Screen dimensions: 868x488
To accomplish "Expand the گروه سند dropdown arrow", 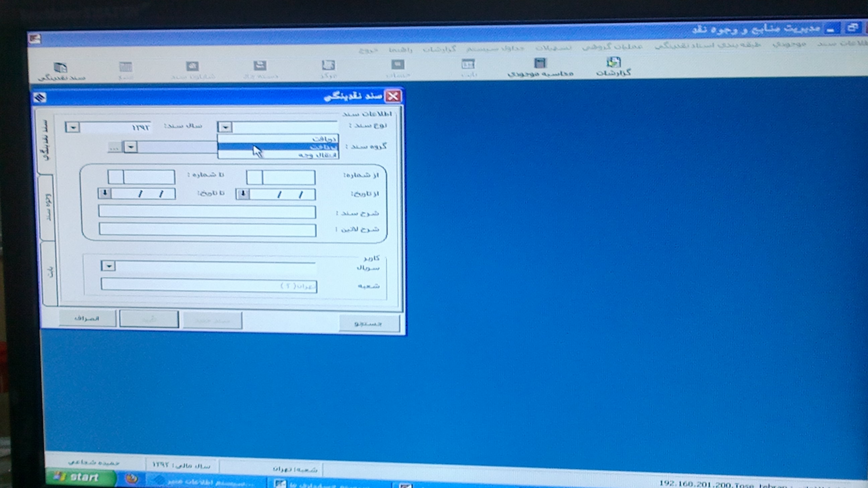I will (x=130, y=147).
